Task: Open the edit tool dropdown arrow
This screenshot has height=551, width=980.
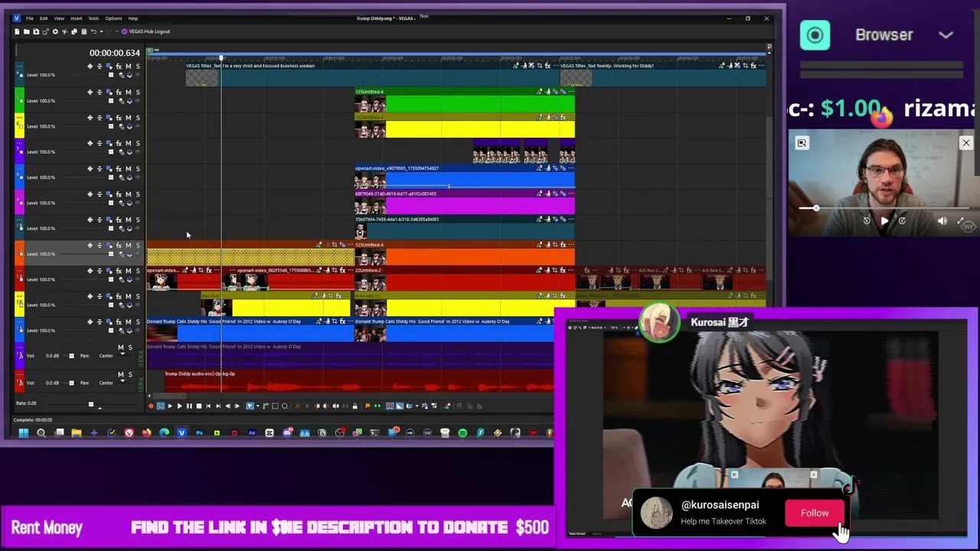Action: pyautogui.click(x=258, y=406)
